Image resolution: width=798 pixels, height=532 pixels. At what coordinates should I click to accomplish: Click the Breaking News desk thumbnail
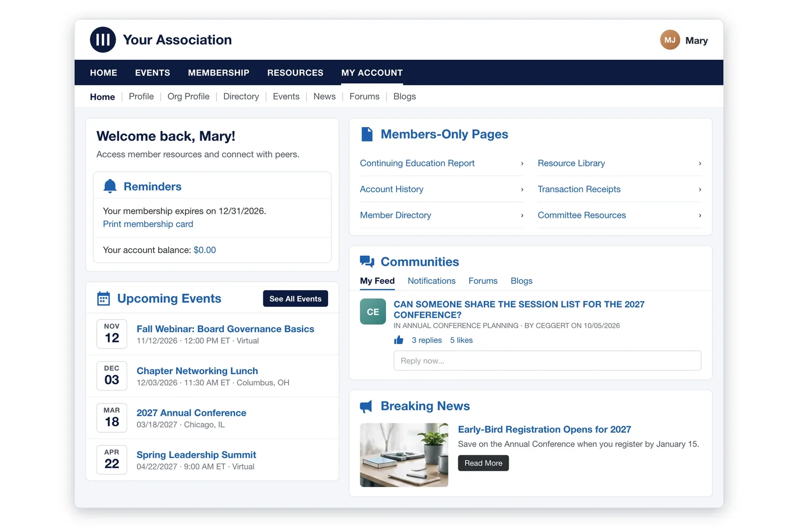404,455
